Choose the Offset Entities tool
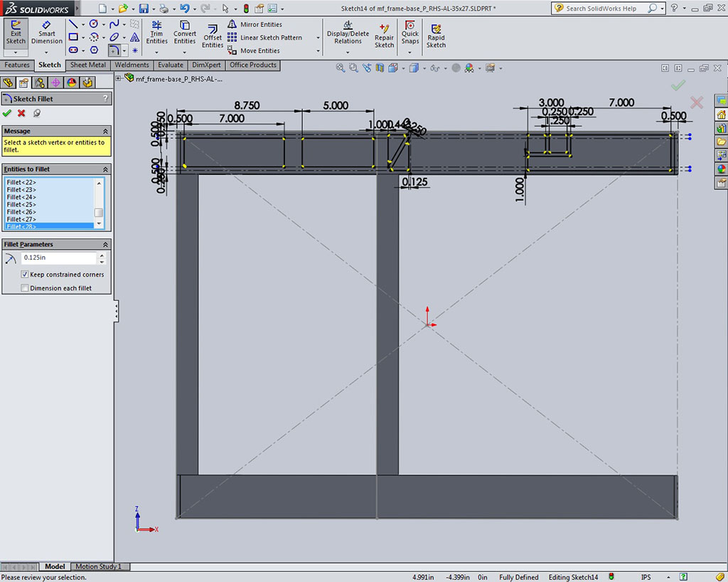Image resolution: width=728 pixels, height=582 pixels. [213, 36]
